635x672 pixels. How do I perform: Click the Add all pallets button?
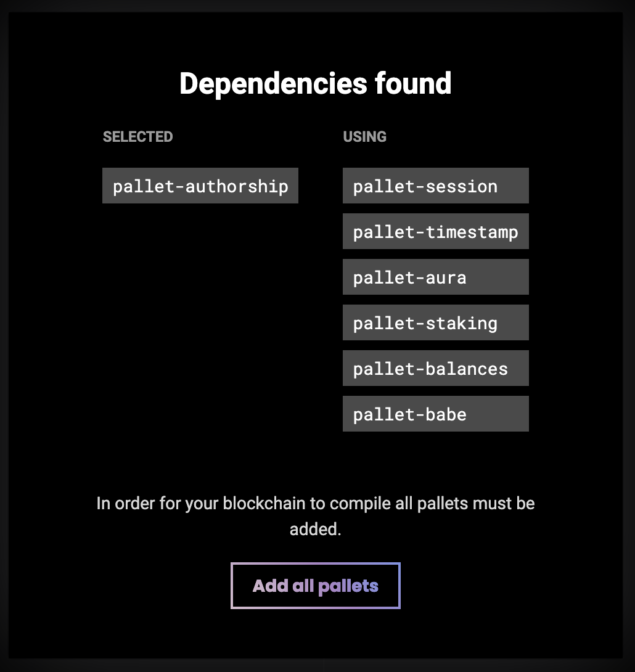tap(316, 586)
